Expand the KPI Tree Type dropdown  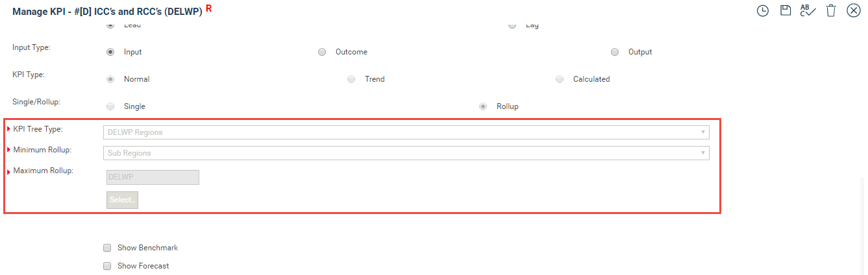[406, 132]
